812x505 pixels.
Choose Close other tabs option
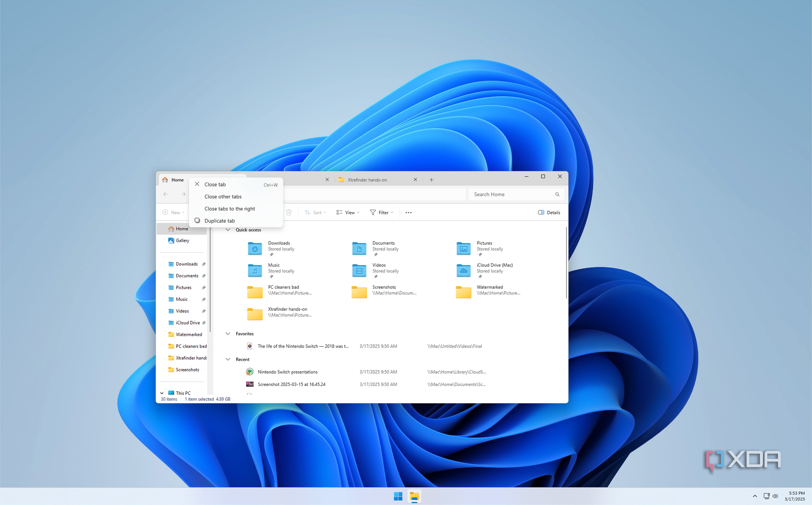(236, 197)
